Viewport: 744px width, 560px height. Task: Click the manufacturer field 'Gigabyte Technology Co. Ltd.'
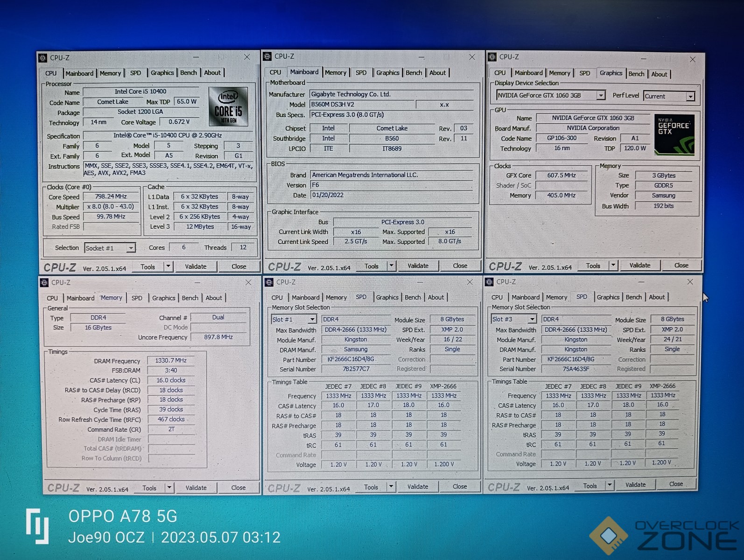(x=391, y=94)
